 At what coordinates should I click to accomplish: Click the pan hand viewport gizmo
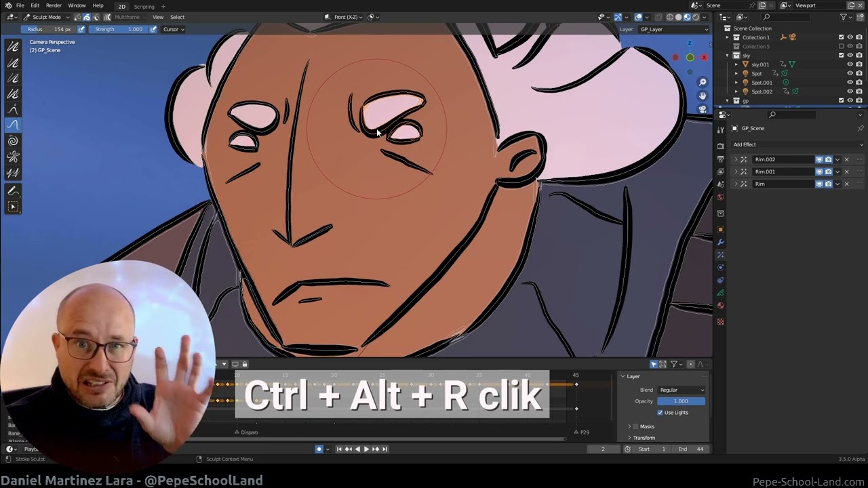pos(703,96)
